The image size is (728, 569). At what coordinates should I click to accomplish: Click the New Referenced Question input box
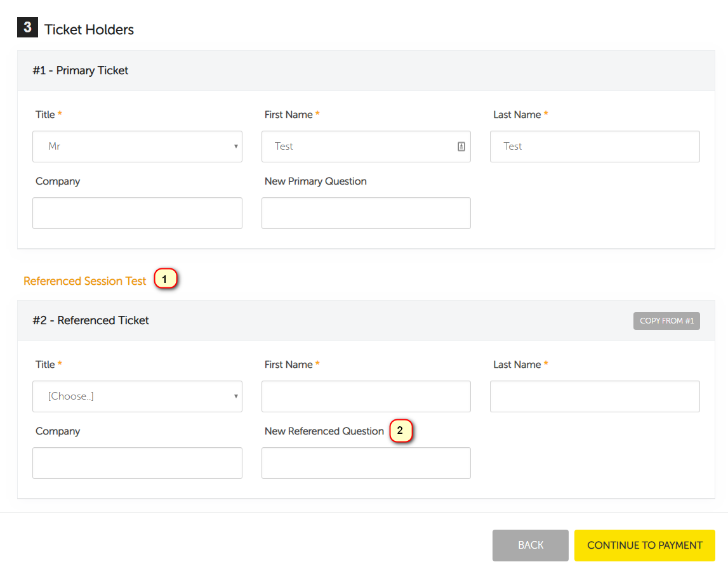coord(366,463)
